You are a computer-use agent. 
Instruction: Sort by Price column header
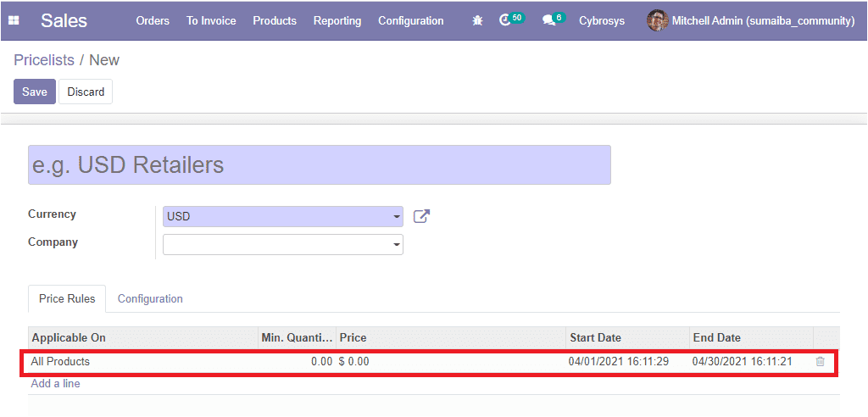pos(451,338)
